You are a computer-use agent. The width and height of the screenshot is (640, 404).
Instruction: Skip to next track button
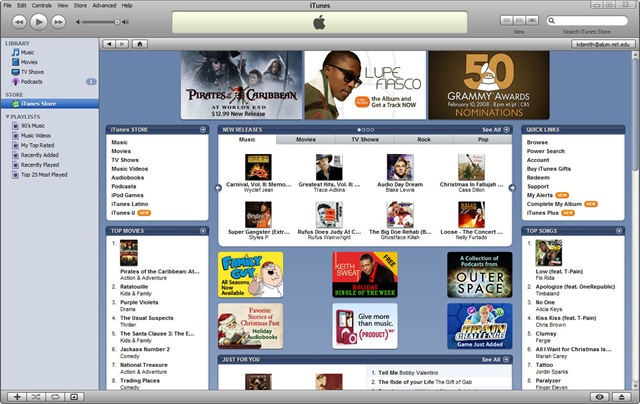pyautogui.click(x=58, y=22)
